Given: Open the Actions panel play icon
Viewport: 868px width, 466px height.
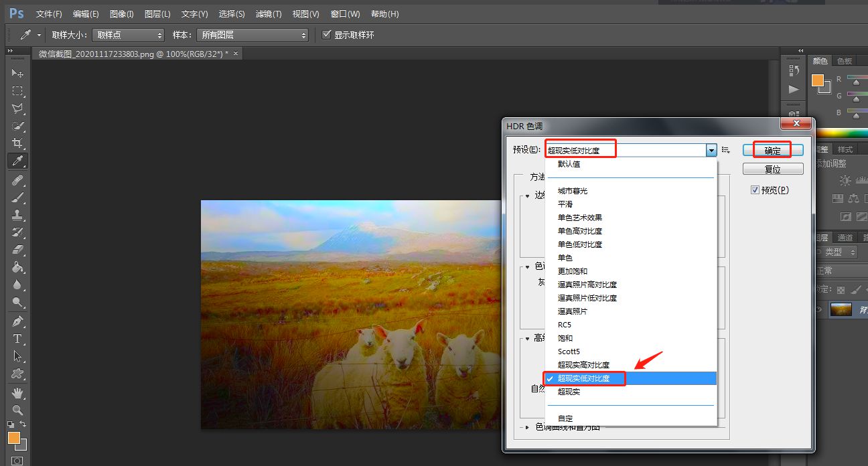Looking at the screenshot, I should tap(794, 89).
